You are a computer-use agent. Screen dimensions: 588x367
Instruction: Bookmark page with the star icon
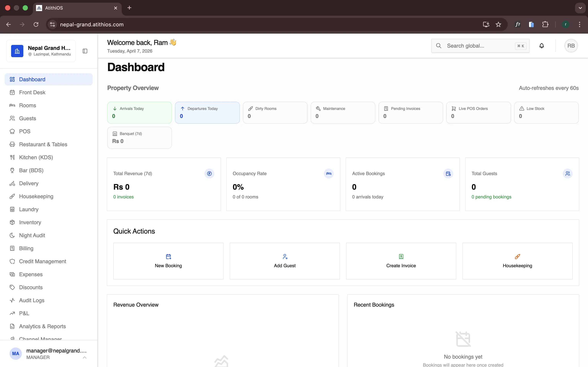[498, 24]
